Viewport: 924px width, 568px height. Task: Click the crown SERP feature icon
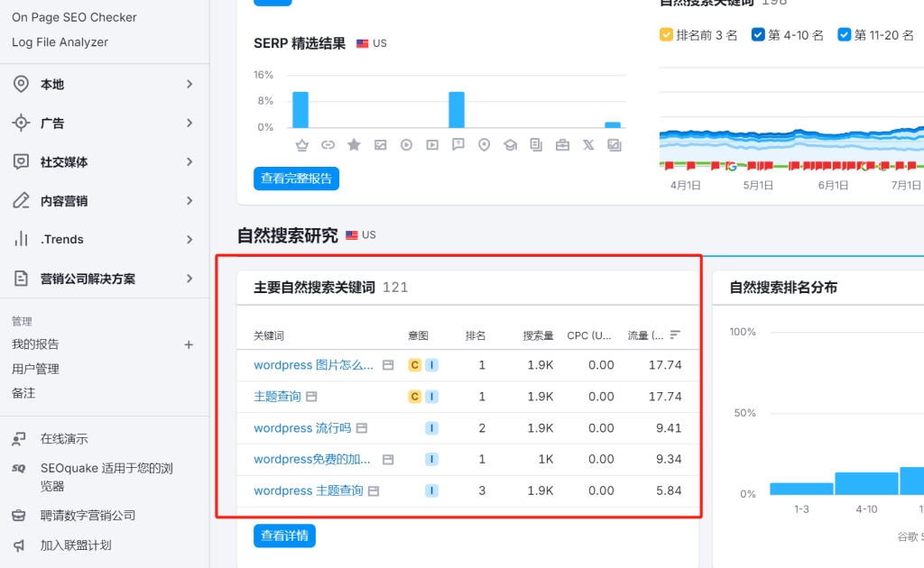pos(302,145)
